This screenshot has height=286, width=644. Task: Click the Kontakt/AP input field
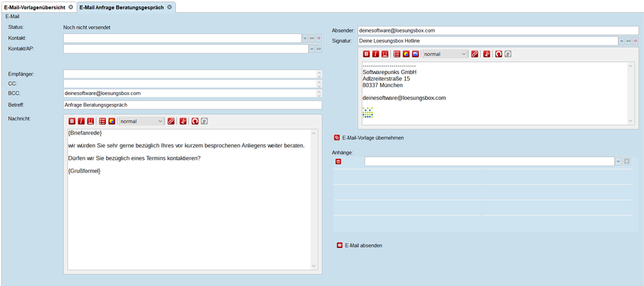[x=186, y=49]
